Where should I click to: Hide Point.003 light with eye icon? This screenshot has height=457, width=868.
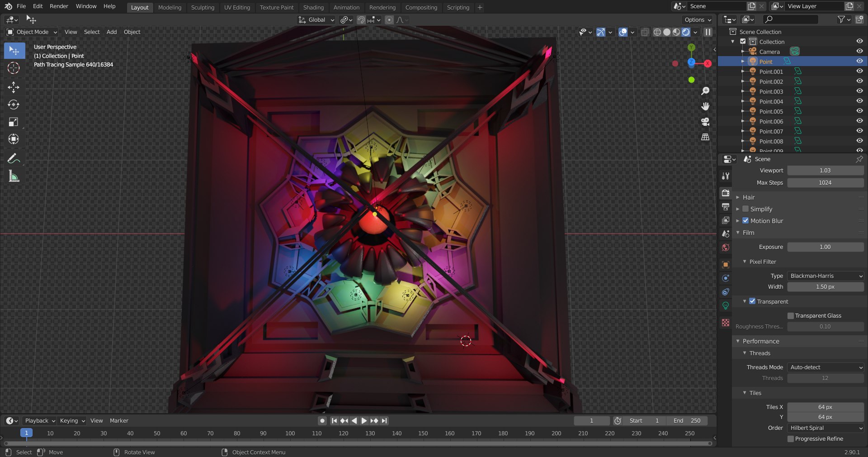click(x=859, y=91)
